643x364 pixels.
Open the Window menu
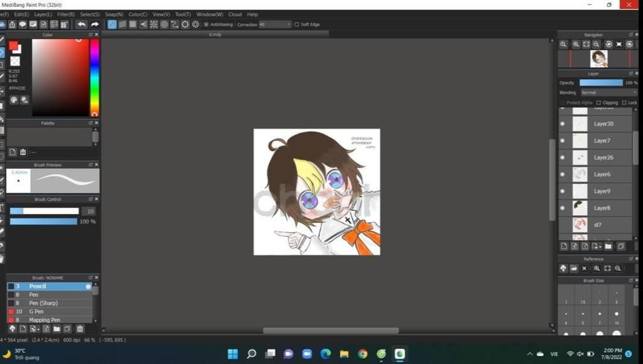point(209,14)
